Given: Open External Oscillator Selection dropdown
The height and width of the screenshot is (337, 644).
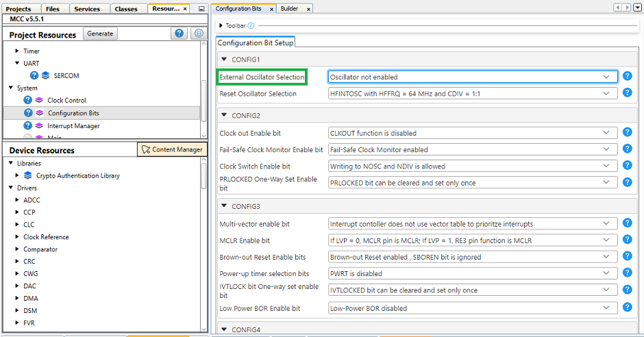Looking at the screenshot, I should click(x=473, y=77).
